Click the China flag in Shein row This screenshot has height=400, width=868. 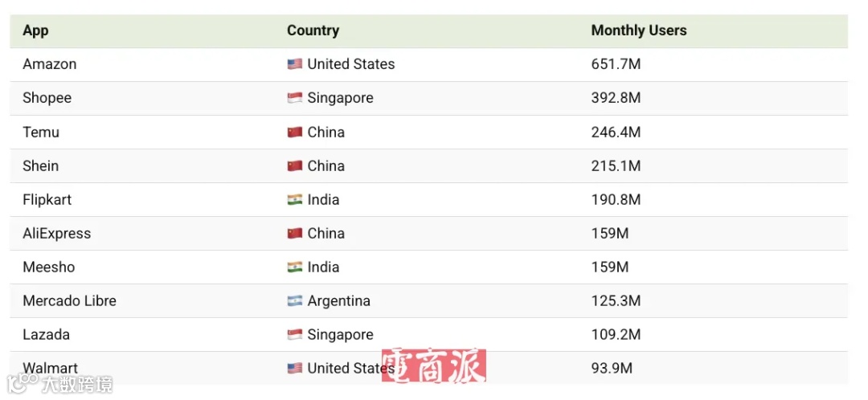click(x=294, y=166)
